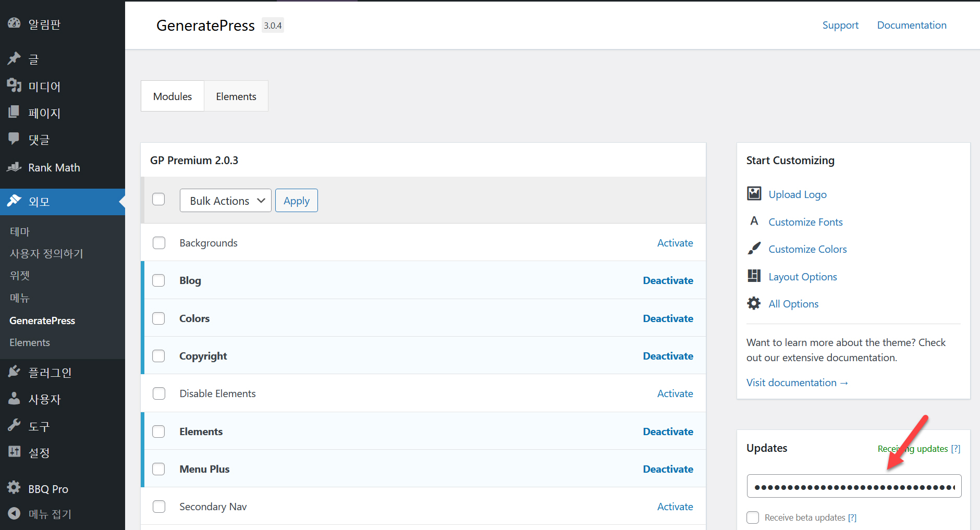Switch to the Modules tab
Screen dimensions: 980x530
click(173, 96)
